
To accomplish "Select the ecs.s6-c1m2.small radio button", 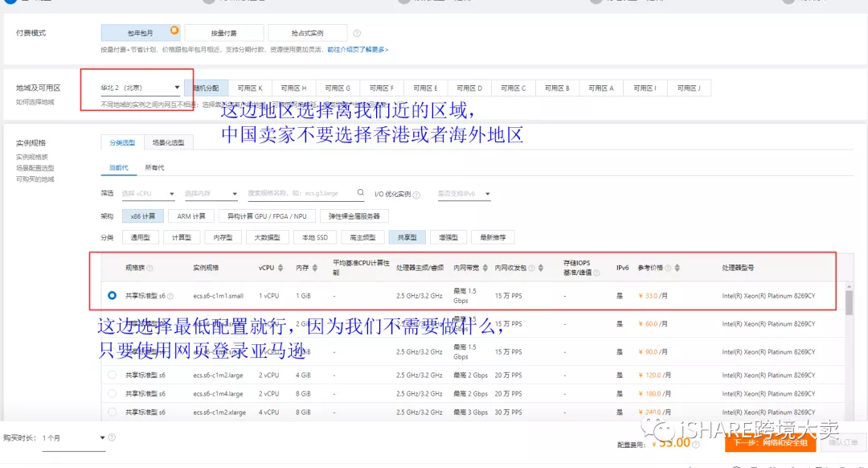I will [x=113, y=323].
